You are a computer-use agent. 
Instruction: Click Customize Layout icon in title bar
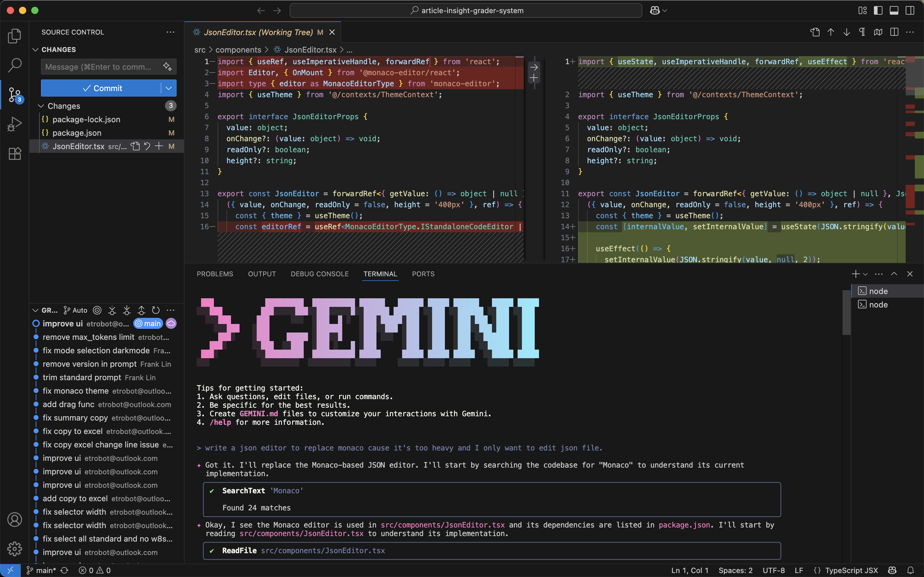pos(862,10)
